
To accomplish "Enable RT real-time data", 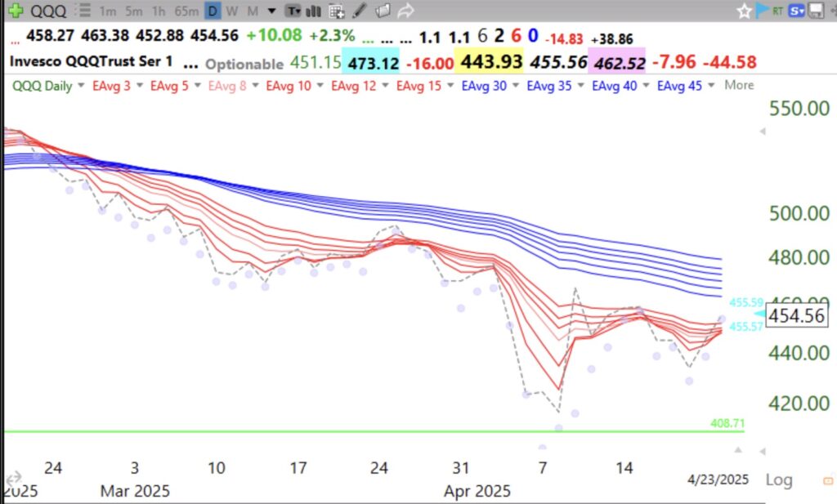I will 778,11.
